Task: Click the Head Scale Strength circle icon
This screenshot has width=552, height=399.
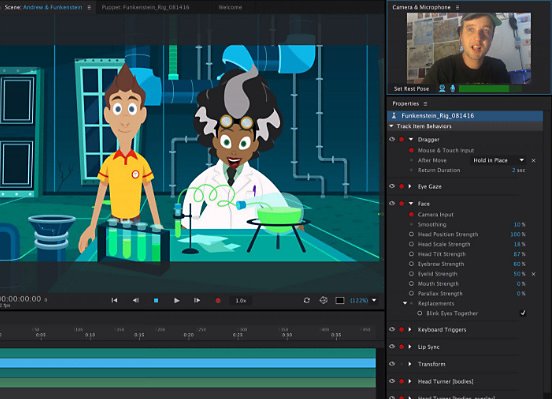Action: point(411,244)
